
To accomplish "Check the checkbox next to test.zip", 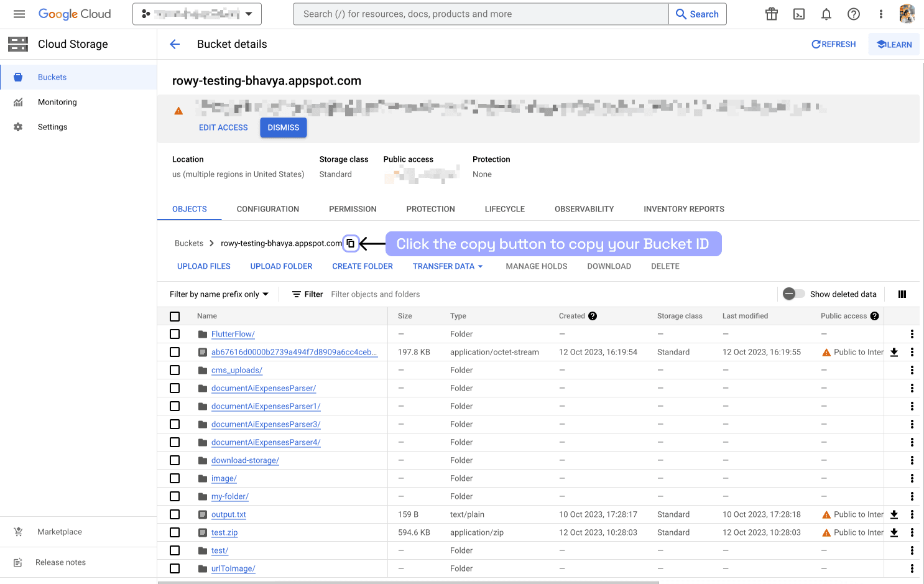I will pos(175,532).
